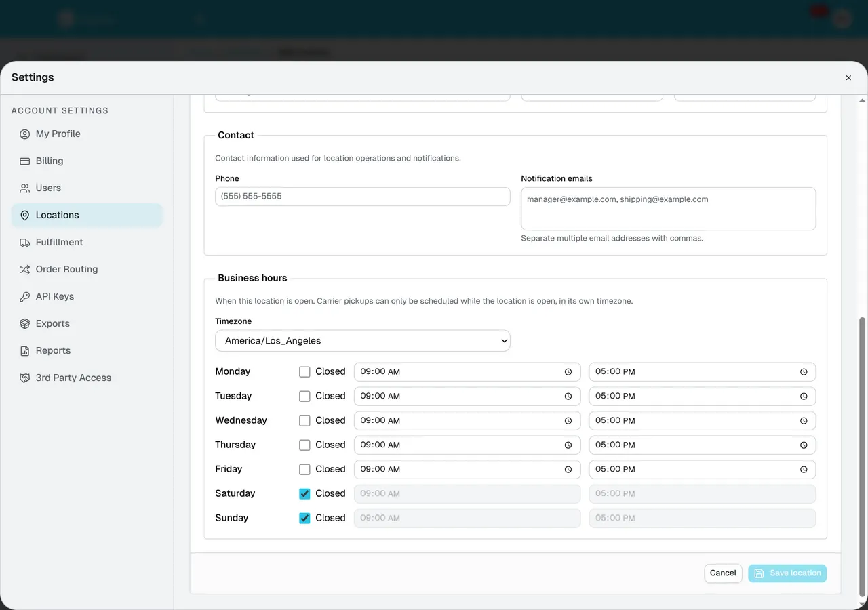The image size is (868, 610).
Task: Click the Wednesday 09:00 AM opening time field
Action: [467, 421]
